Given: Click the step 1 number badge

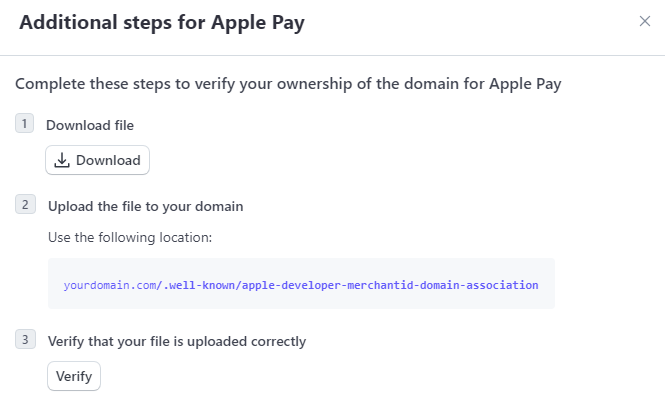Looking at the screenshot, I should click(x=25, y=123).
